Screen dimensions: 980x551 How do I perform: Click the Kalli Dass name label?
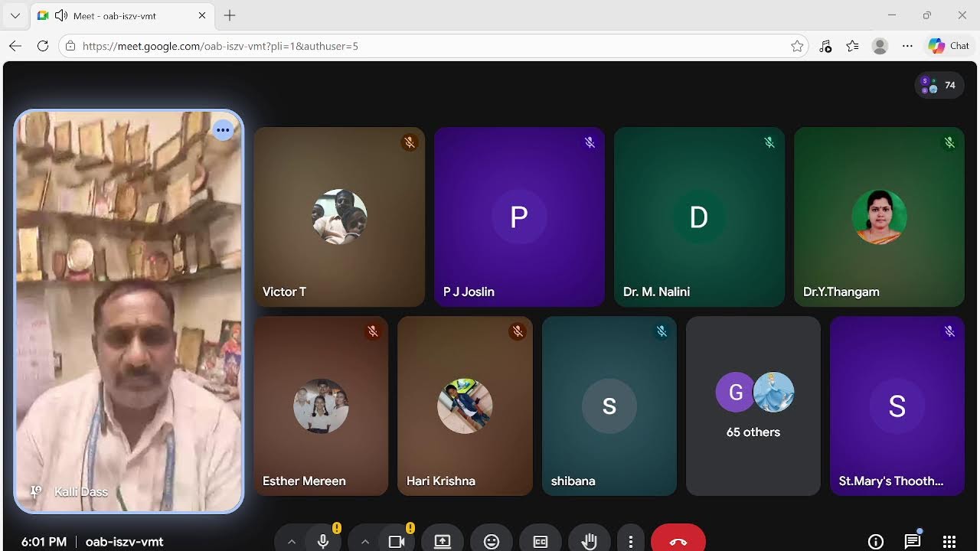coord(81,491)
